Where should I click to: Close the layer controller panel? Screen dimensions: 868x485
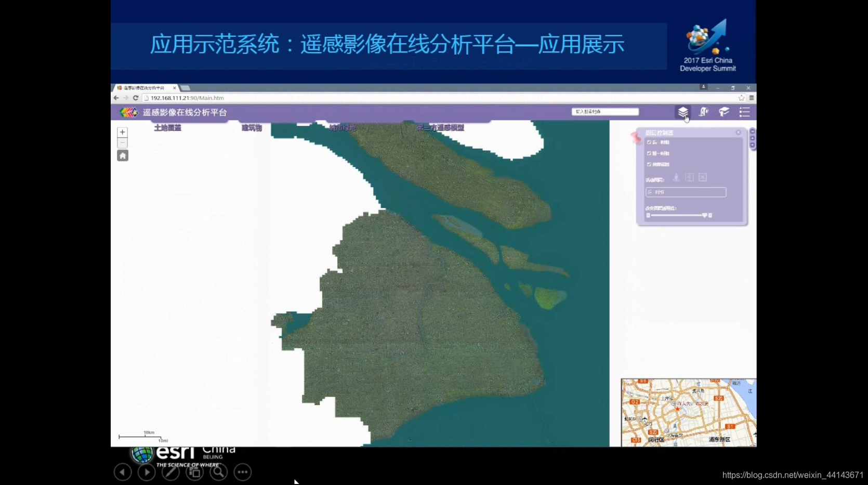pyautogui.click(x=738, y=133)
